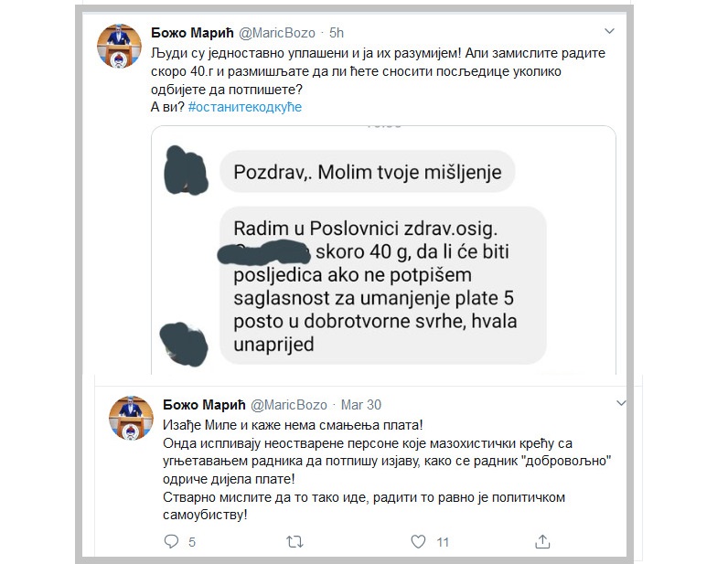The width and height of the screenshot is (728, 564).
Task: Open the @MaricBozo handle on the 5h tweet
Action: tap(276, 34)
